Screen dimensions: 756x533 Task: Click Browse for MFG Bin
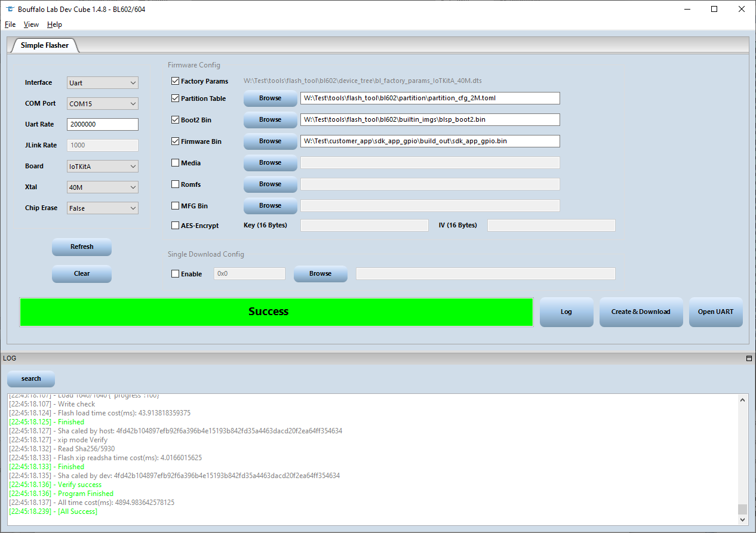pos(270,206)
